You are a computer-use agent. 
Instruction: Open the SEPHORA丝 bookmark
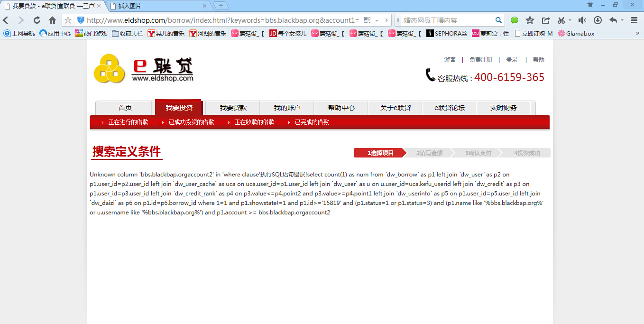click(x=446, y=33)
